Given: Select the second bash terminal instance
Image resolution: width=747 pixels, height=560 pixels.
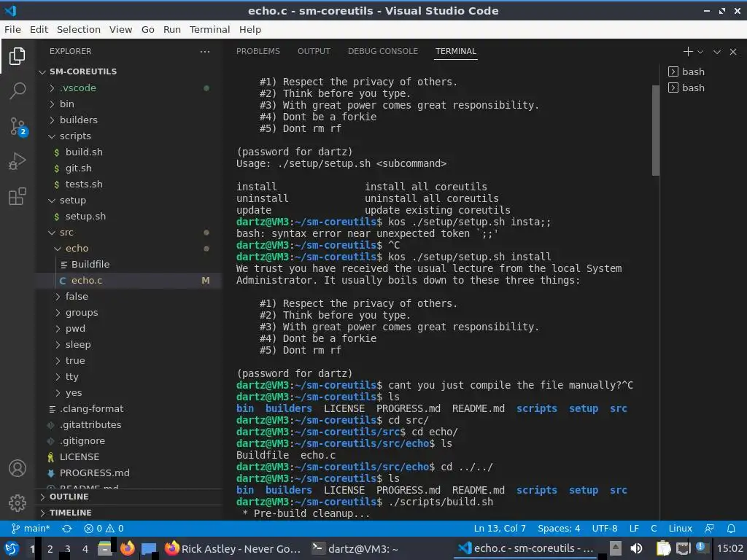Looking at the screenshot, I should coord(686,88).
